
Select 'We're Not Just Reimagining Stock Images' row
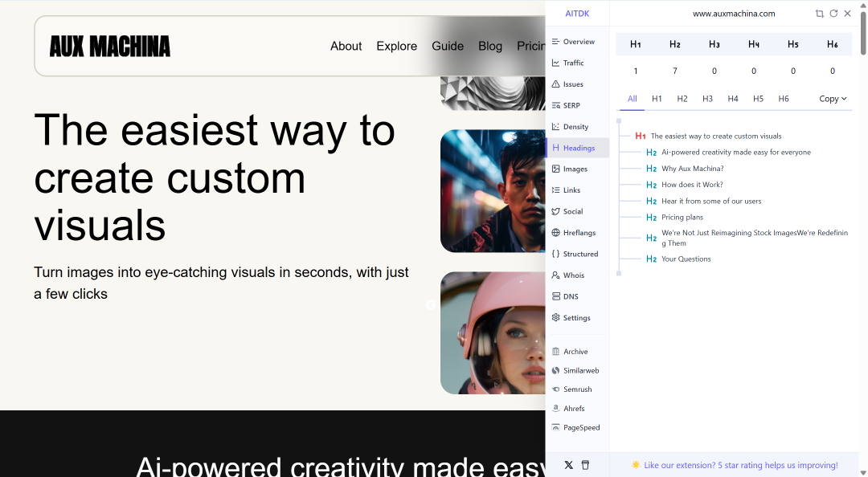click(747, 238)
